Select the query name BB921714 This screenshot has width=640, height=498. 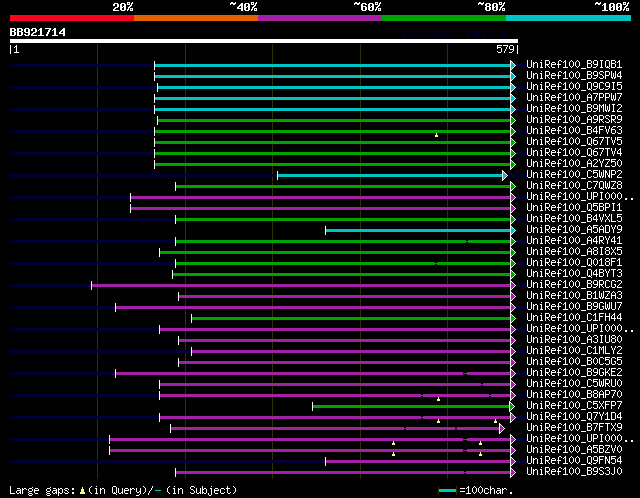(x=38, y=32)
